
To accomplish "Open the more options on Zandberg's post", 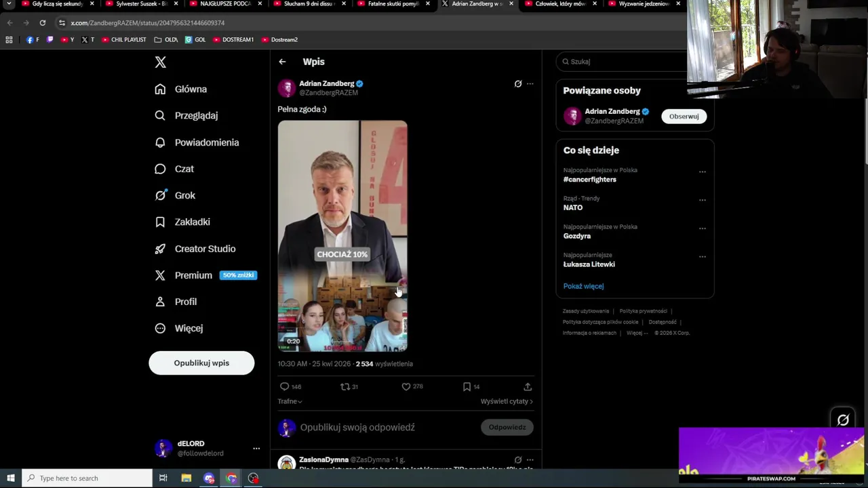I will point(530,84).
